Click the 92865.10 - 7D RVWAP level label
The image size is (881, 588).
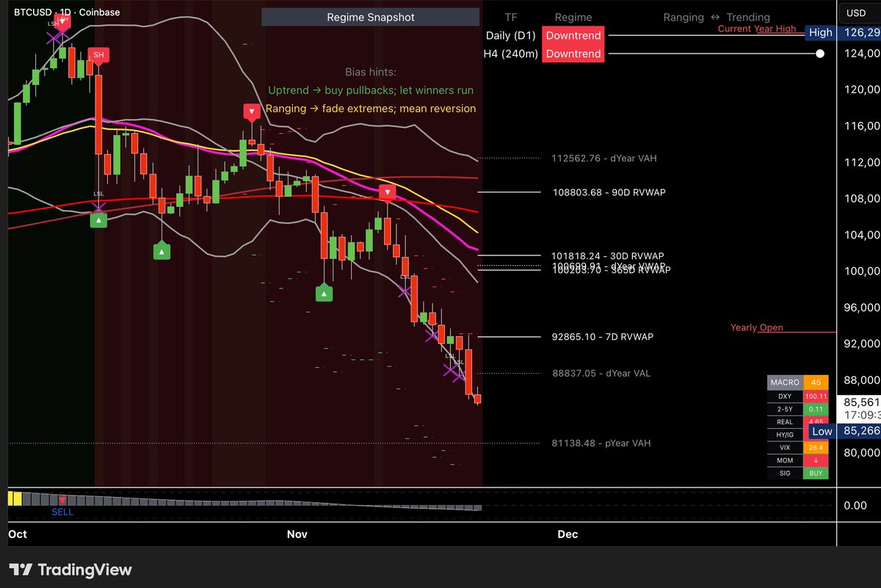pos(603,337)
